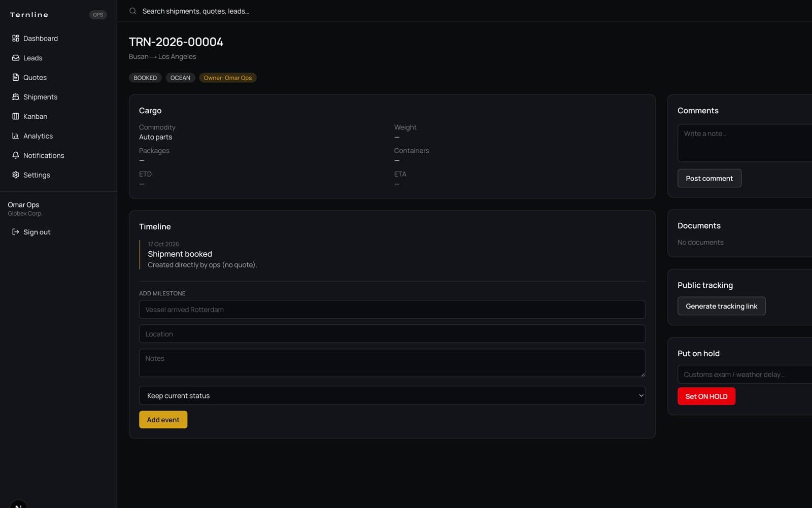812x508 pixels.
Task: Click the Settings gear icon
Action: tap(16, 175)
